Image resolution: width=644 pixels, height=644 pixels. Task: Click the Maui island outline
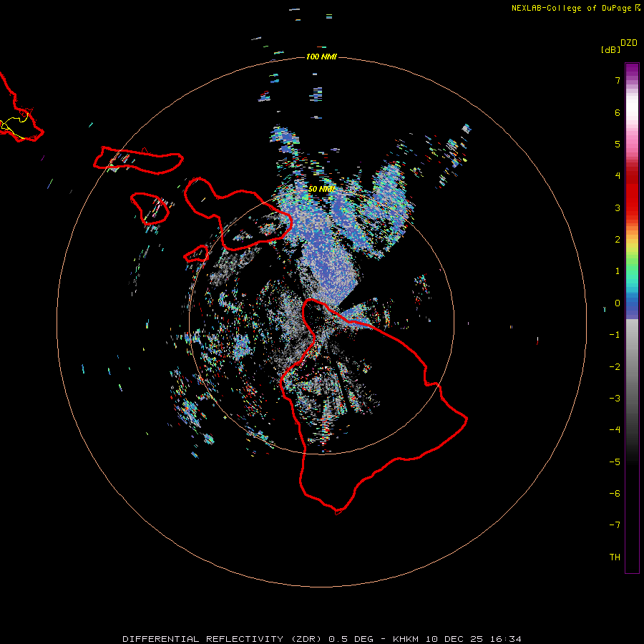pos(238,213)
